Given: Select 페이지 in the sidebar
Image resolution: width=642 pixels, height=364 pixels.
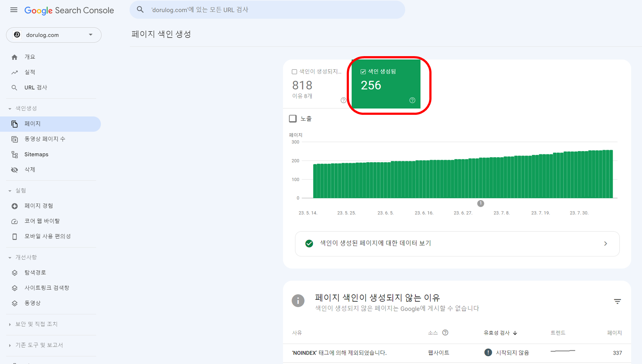Looking at the screenshot, I should tap(51, 124).
